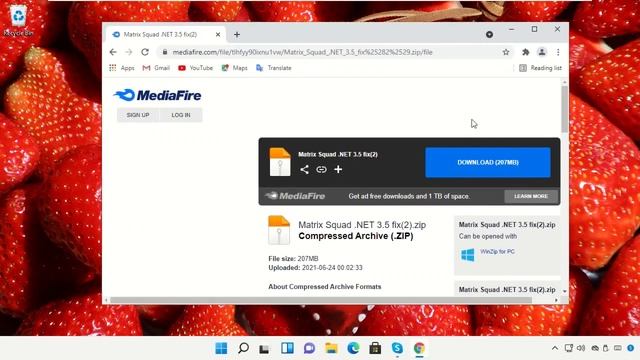This screenshot has width=640, height=360.
Task: Open the Windows Start menu
Action: 221,348
